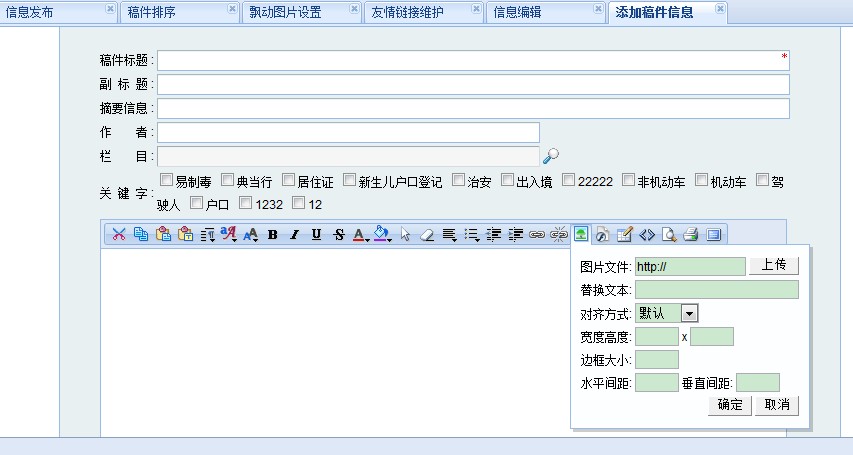Toggle bold formatting
The width and height of the screenshot is (853, 455).
273,235
